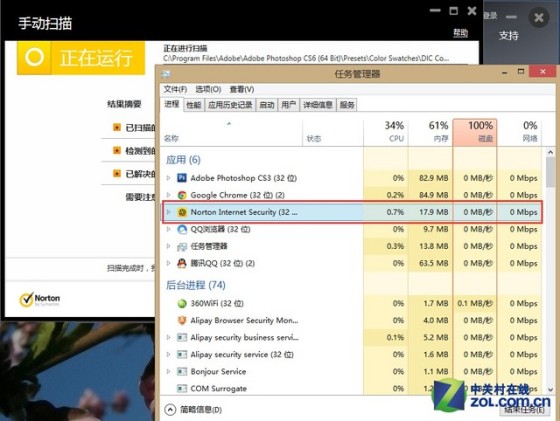Expand the Bonjour Service group
The width and height of the screenshot is (560, 421).
click(169, 371)
